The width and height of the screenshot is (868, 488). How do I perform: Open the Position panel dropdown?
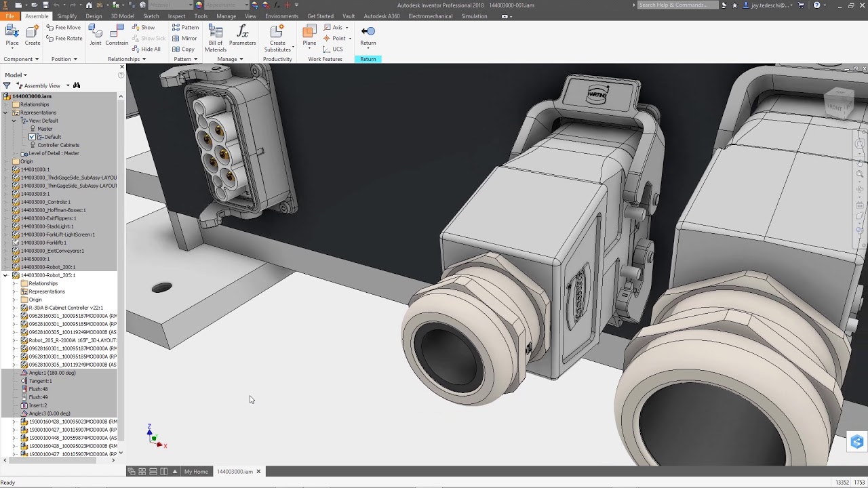(x=64, y=59)
